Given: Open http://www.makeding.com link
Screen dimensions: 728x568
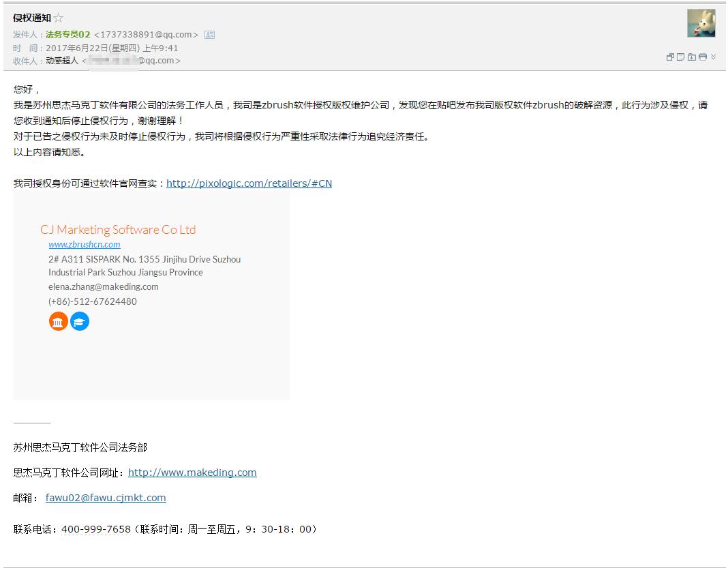Looking at the screenshot, I should [192, 473].
